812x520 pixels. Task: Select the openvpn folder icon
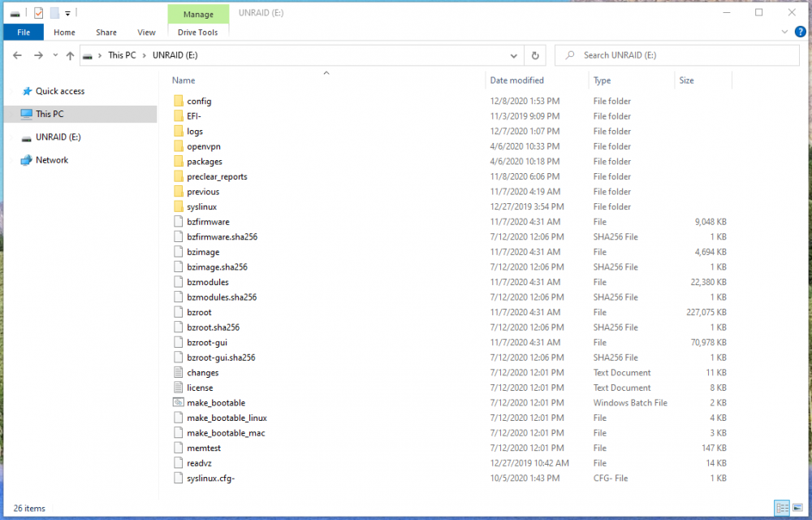tap(179, 146)
